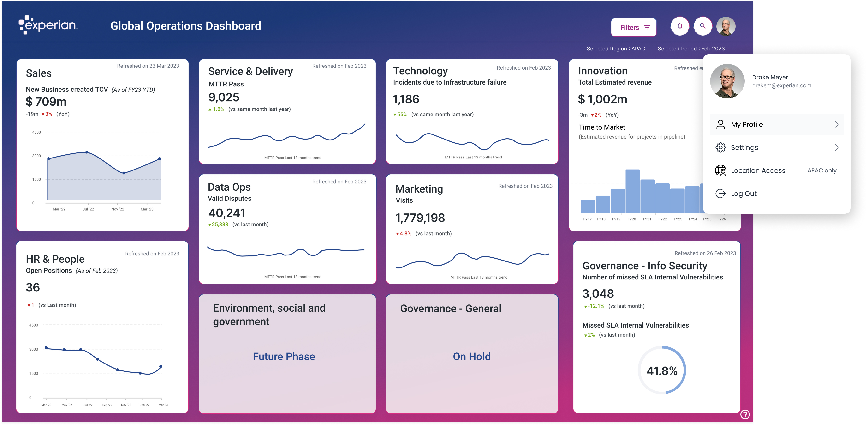Image resolution: width=868 pixels, height=425 pixels.
Task: Click the Future Phase link
Action: tap(284, 357)
